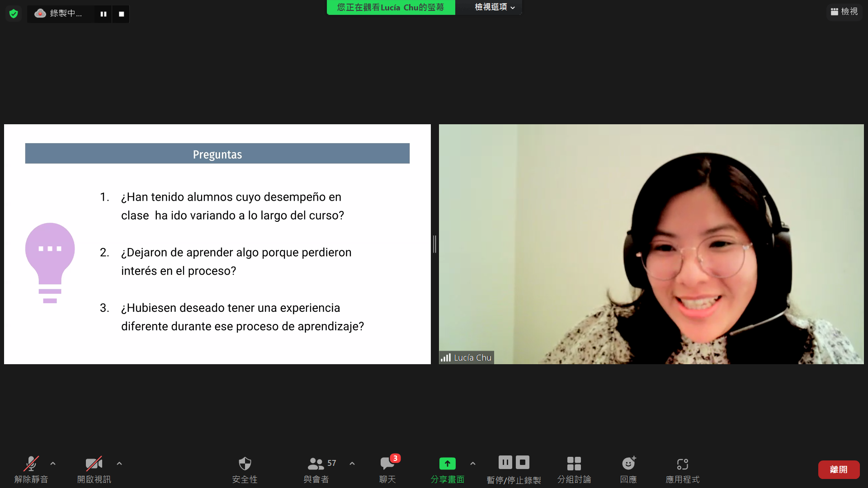Open the 應用程式 apps panel
The image size is (868, 488).
tap(683, 470)
